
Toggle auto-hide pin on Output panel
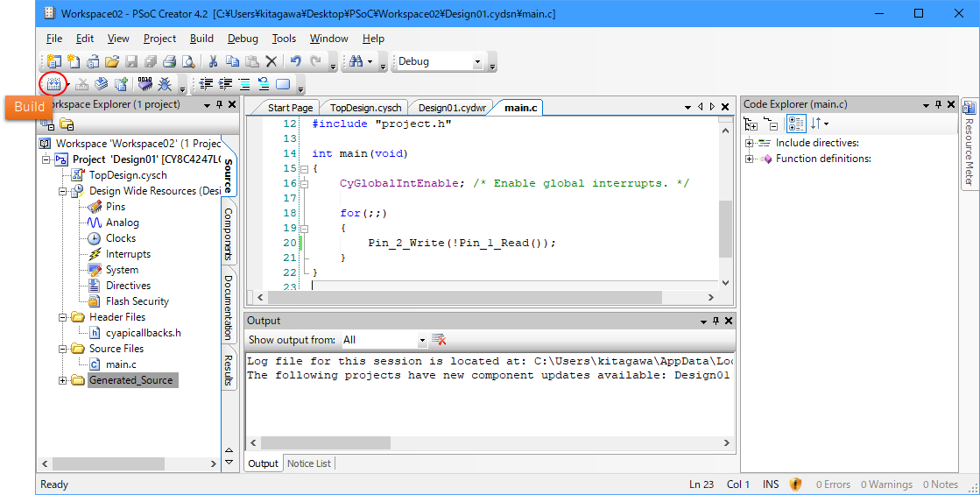coord(715,321)
